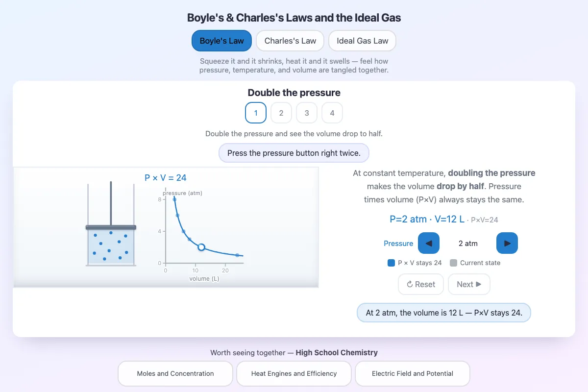Click the Reset button with circular arrow
This screenshot has width=588, height=392.
click(x=421, y=284)
